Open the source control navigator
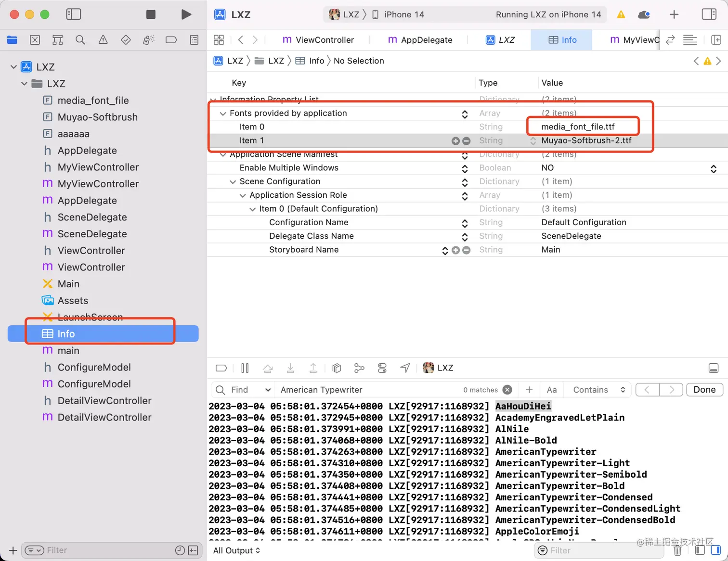728x561 pixels. (35, 40)
